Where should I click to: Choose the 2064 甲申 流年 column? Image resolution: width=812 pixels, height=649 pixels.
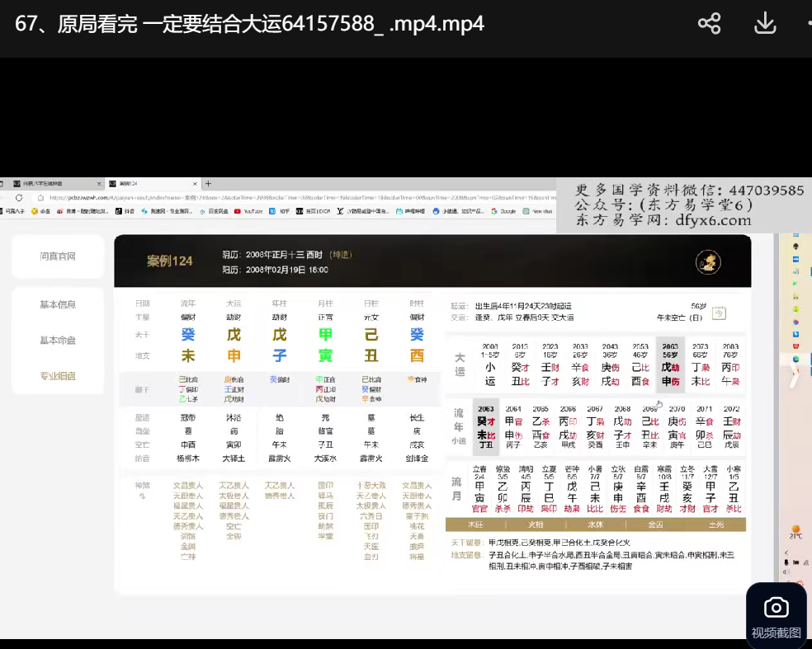514,427
